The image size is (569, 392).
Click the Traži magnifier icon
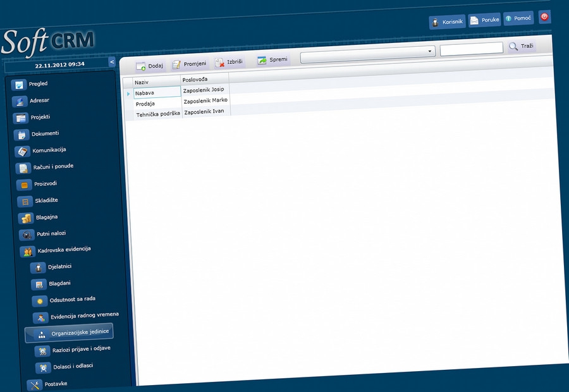pyautogui.click(x=513, y=46)
